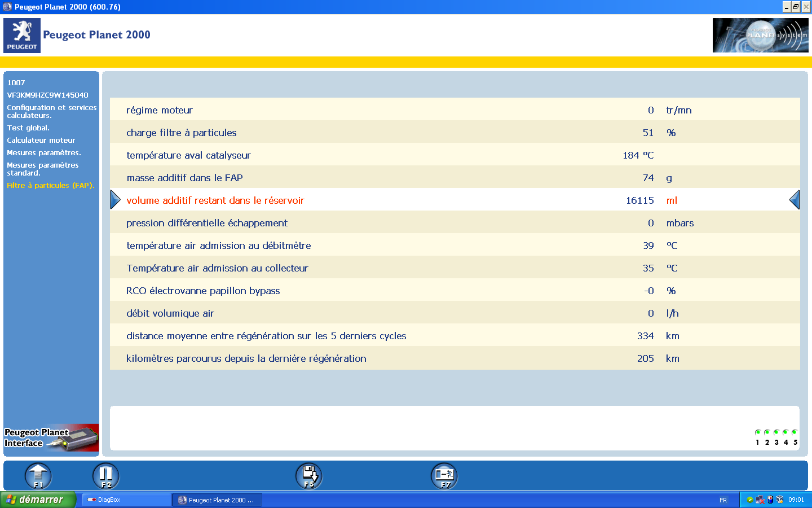Open 'Calculateur moteur' in the sidebar
The width and height of the screenshot is (812, 508).
tap(41, 140)
